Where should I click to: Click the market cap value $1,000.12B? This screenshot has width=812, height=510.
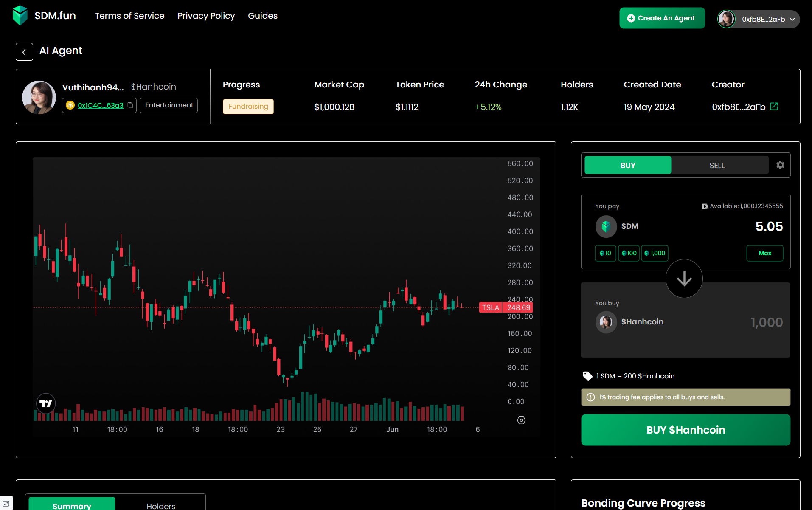point(334,107)
